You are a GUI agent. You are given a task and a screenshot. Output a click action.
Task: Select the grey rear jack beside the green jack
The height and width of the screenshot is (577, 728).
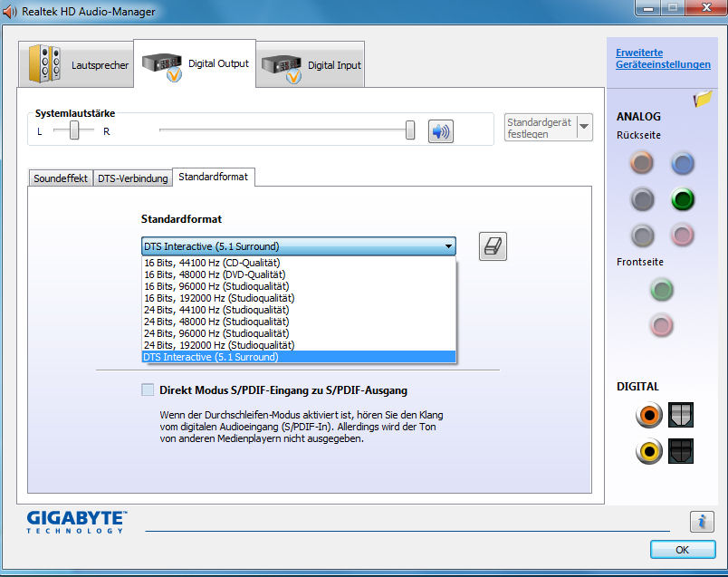click(x=642, y=200)
